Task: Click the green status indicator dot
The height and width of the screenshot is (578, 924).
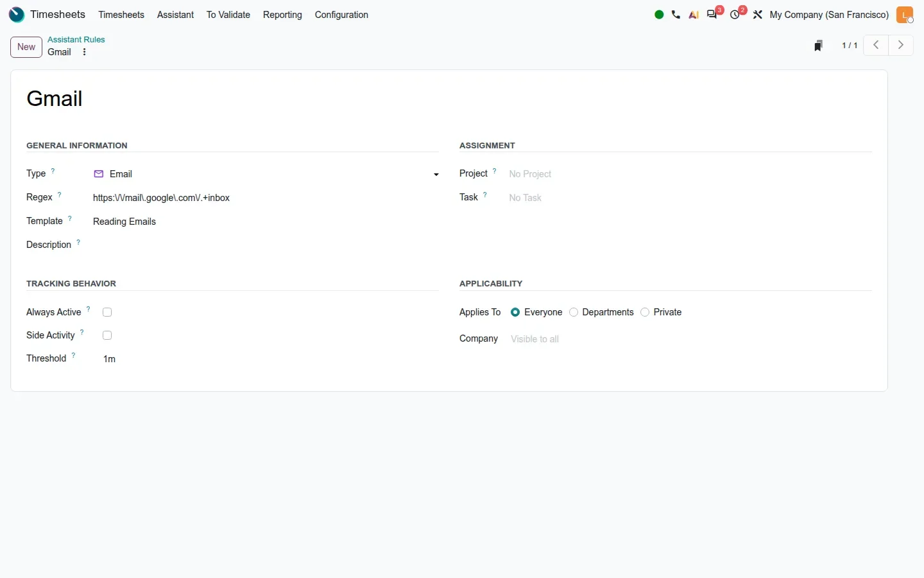Action: (x=659, y=15)
